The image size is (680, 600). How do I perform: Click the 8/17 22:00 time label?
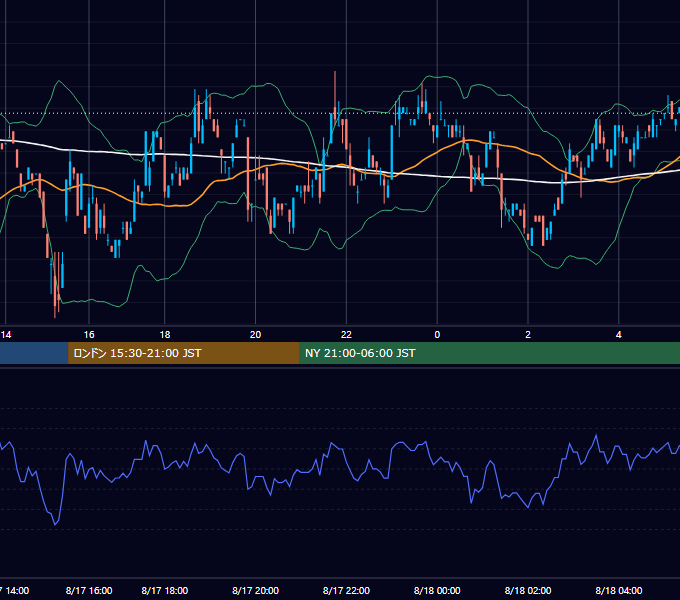(346, 590)
